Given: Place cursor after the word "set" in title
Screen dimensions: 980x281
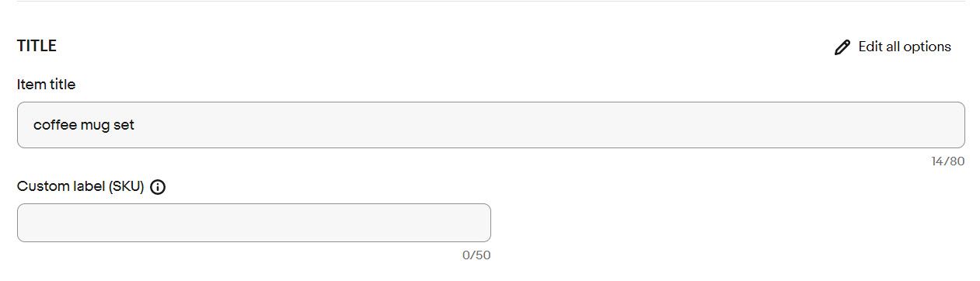Looking at the screenshot, I should coord(136,125).
